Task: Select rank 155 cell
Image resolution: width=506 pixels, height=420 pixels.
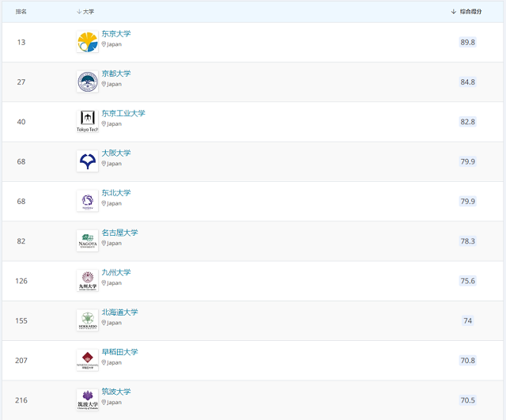Action: [x=21, y=320]
